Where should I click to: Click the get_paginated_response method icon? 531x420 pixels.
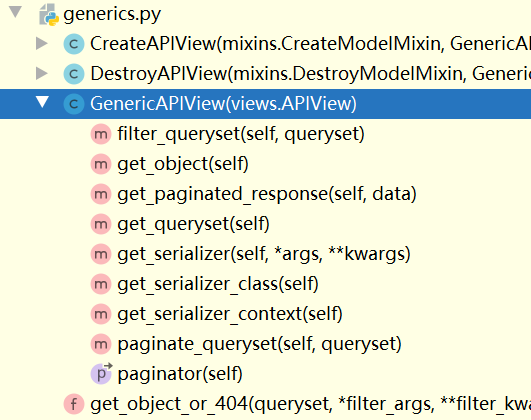point(101,194)
